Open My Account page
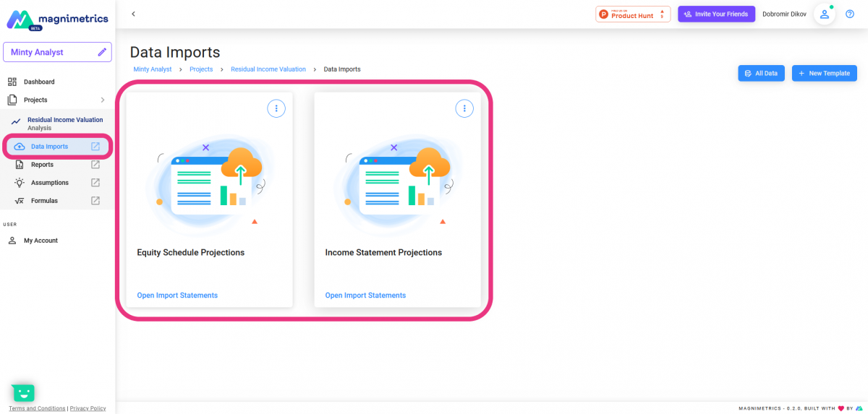 (41, 241)
